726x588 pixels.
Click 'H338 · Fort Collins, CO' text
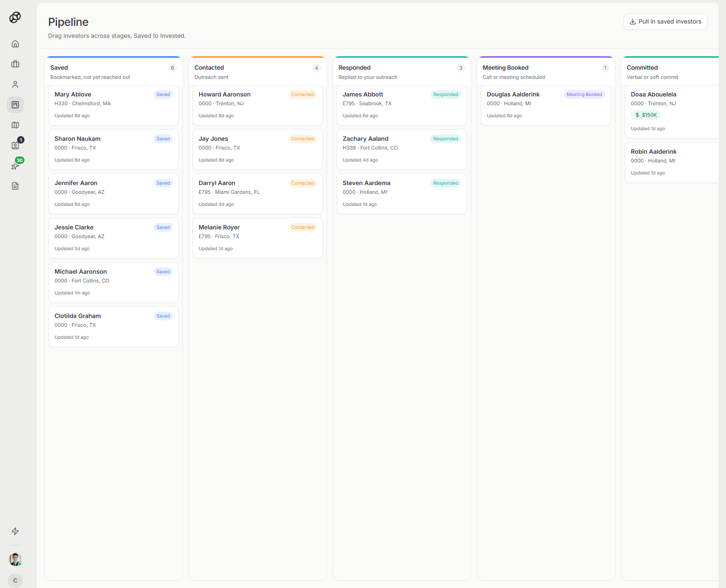(370, 148)
